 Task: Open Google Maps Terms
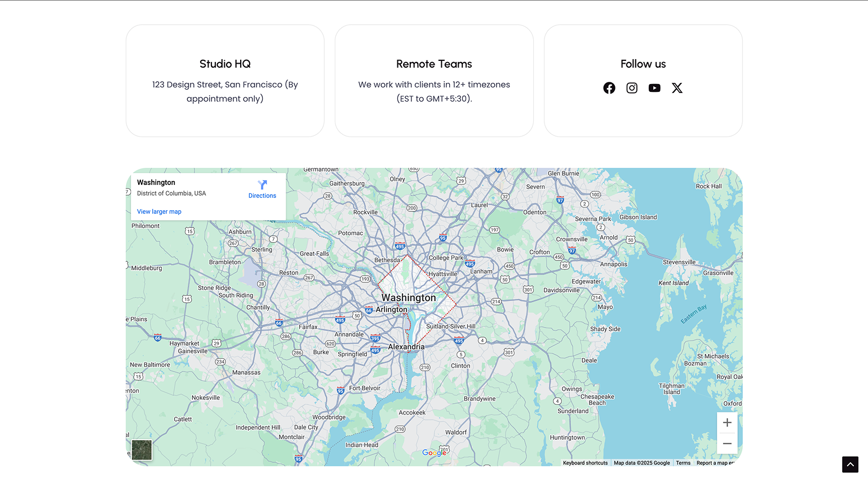[x=683, y=462]
